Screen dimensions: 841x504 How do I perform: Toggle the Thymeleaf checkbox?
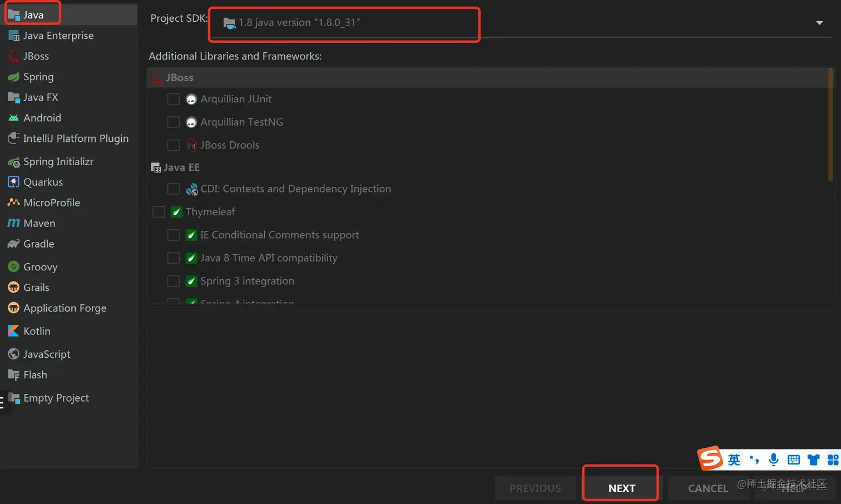[159, 212]
